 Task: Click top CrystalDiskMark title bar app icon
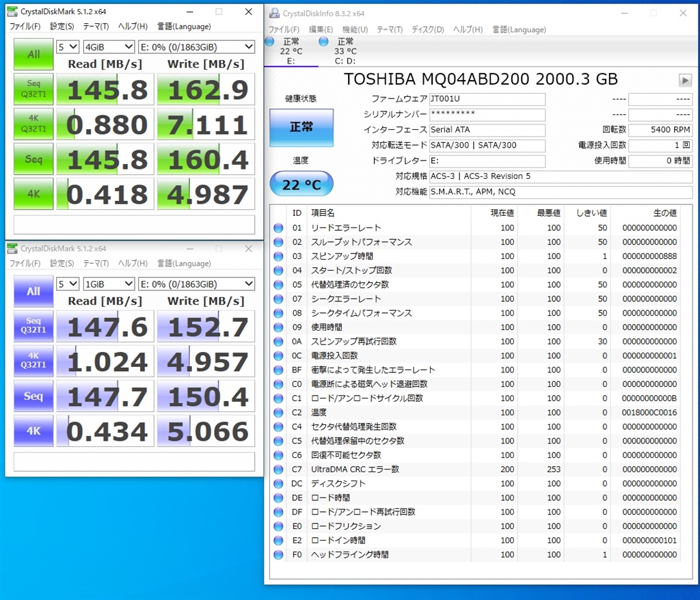click(x=12, y=11)
